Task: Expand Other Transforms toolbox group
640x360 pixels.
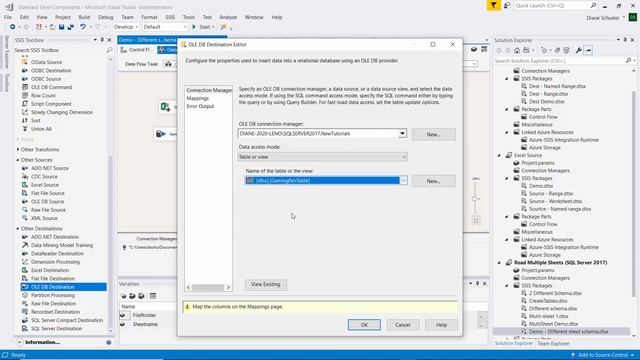Action: (18, 149)
